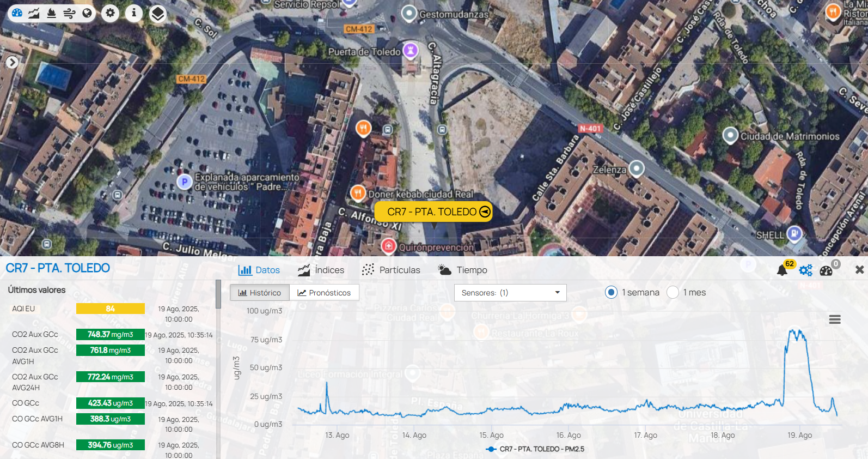Expand the left side panel arrow
Viewport: 868px width, 459px height.
[12, 62]
